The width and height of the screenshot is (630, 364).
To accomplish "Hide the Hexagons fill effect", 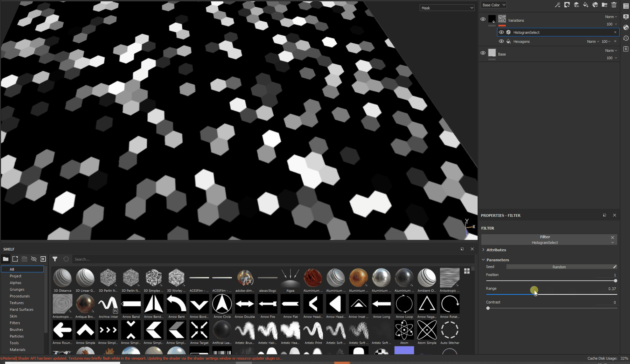I will (501, 41).
